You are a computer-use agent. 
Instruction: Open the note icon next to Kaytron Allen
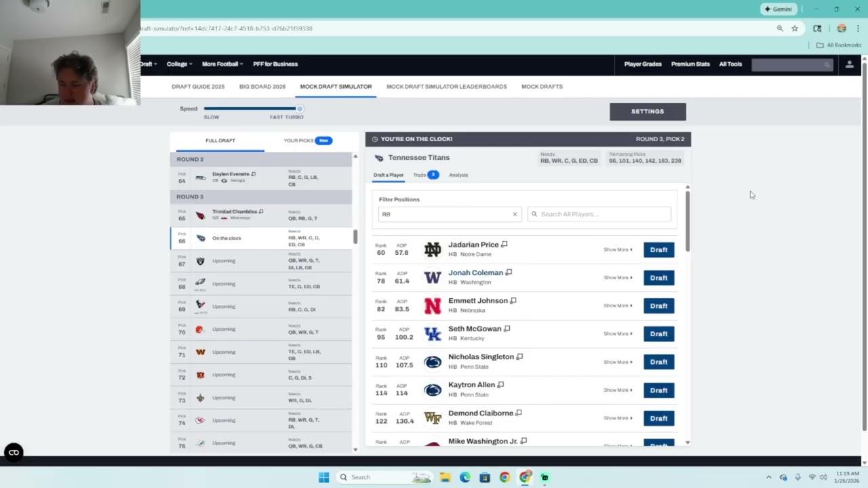(500, 385)
